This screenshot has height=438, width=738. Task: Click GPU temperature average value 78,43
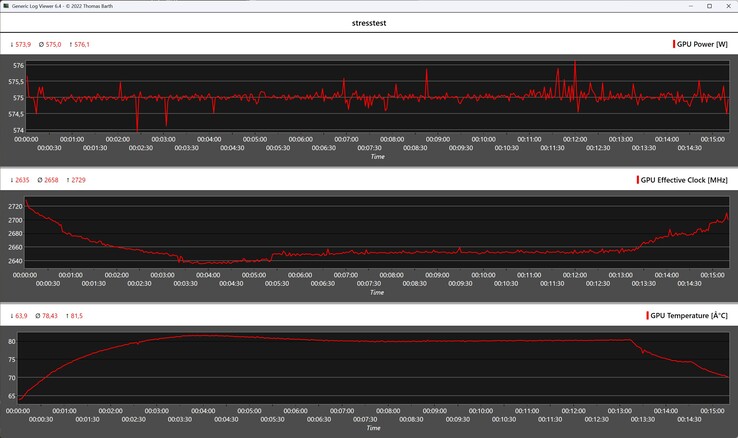(x=50, y=316)
